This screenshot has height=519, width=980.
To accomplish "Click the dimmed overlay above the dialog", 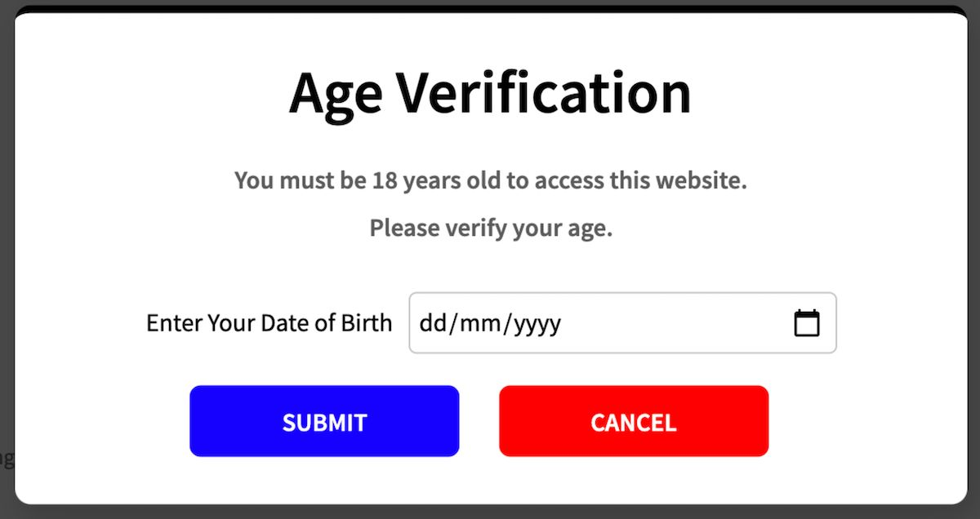I will point(490,4).
